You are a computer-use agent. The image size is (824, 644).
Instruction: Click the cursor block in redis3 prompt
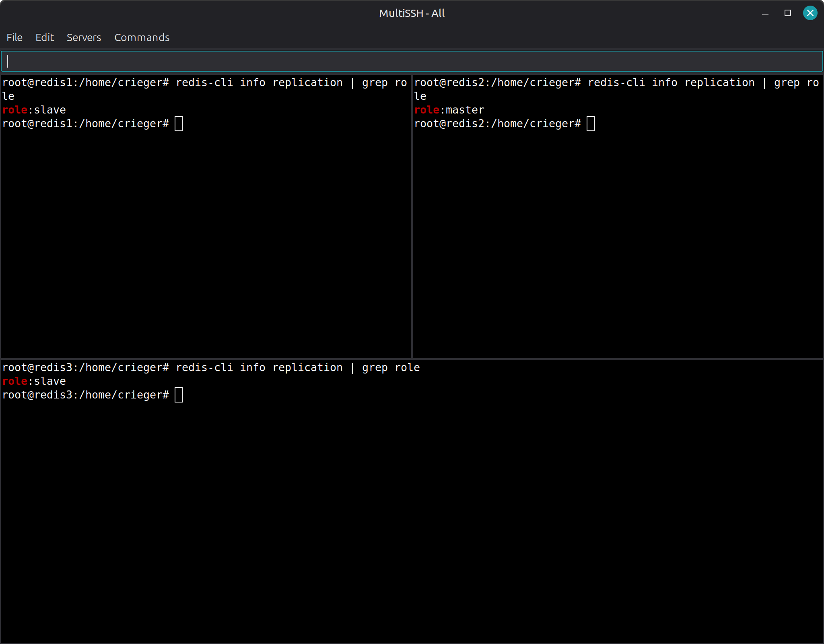click(x=179, y=395)
